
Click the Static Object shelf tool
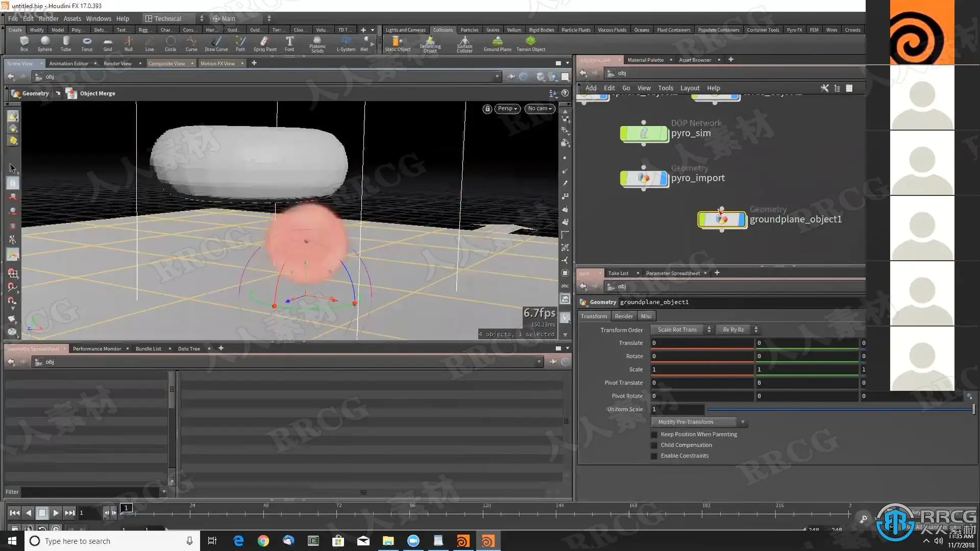tap(397, 43)
